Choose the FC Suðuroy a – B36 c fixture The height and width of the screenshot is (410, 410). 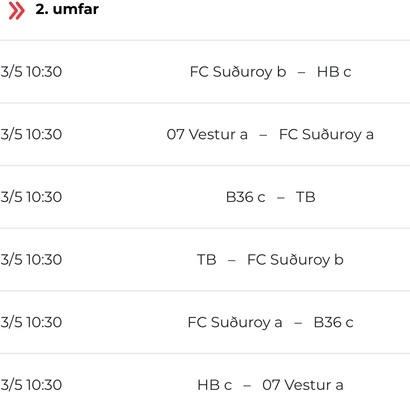coord(205,322)
